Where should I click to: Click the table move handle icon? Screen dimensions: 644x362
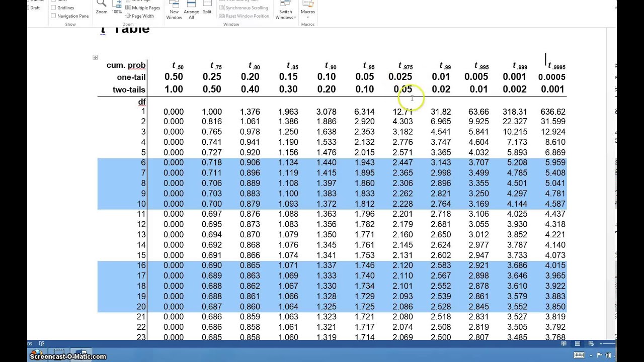pyautogui.click(x=95, y=57)
